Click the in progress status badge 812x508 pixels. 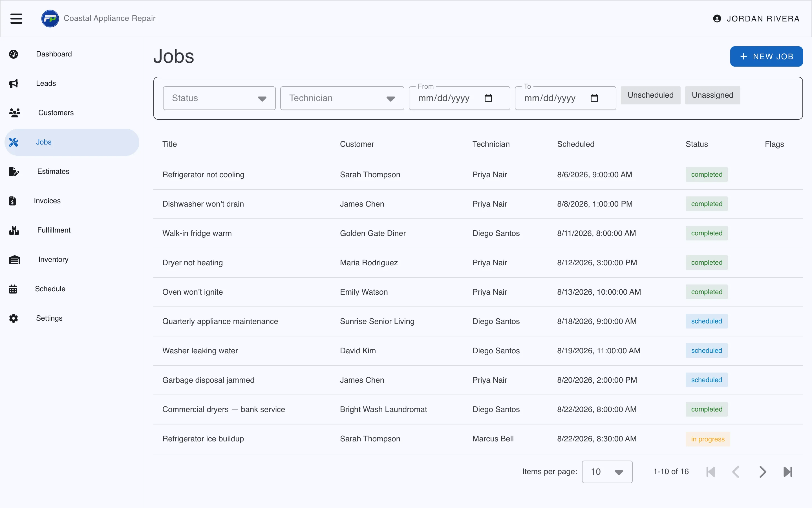point(708,439)
